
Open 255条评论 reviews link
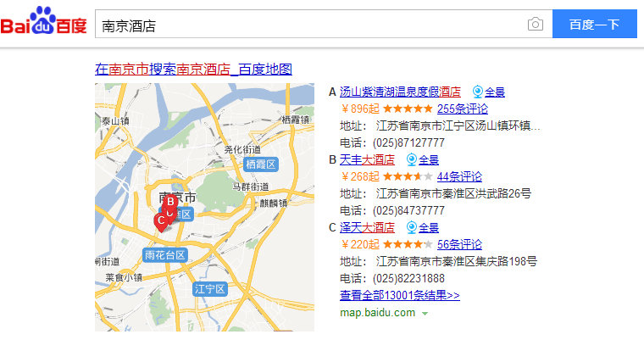click(x=463, y=109)
